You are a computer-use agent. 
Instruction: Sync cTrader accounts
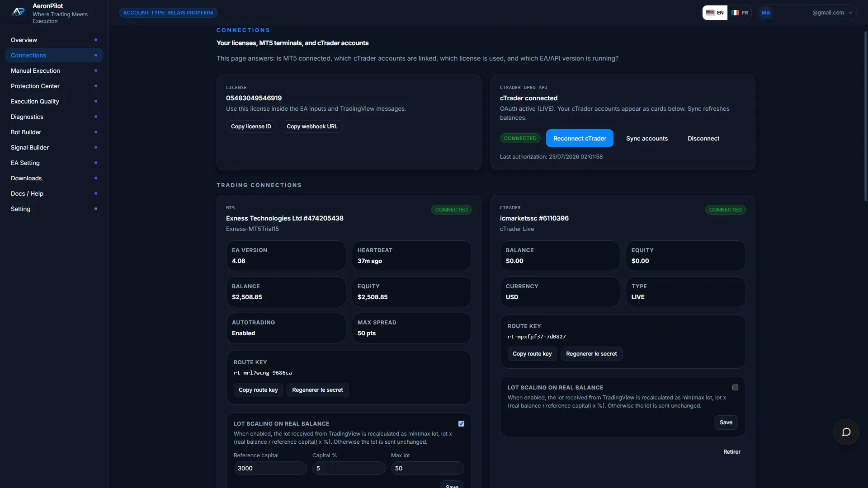click(647, 138)
